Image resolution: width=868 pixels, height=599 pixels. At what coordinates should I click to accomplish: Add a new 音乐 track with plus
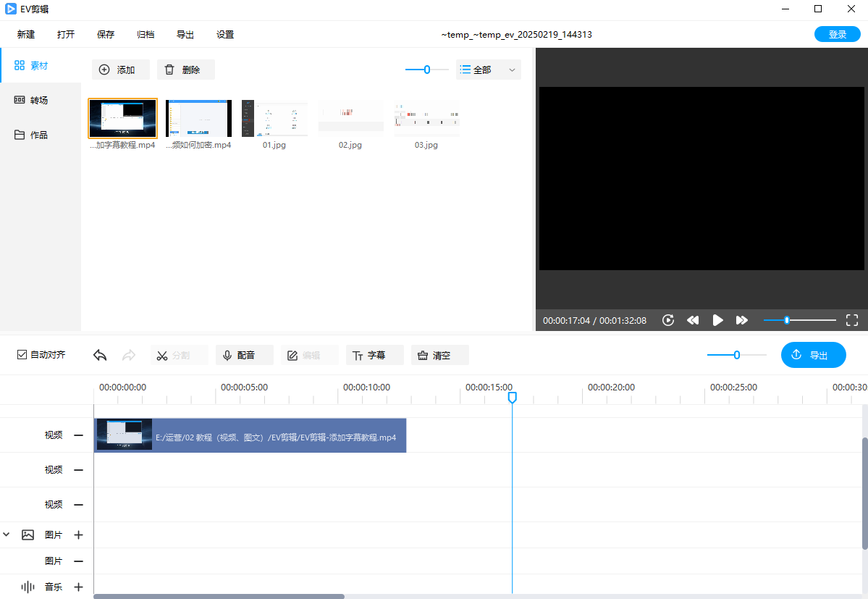[x=79, y=587]
